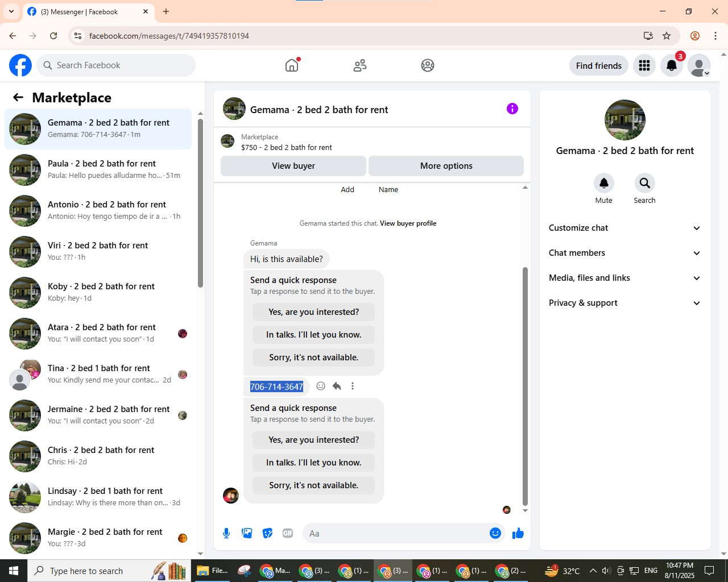Click the chat messages vertical scrollbar
Image resolution: width=728 pixels, height=582 pixels.
[x=525, y=386]
